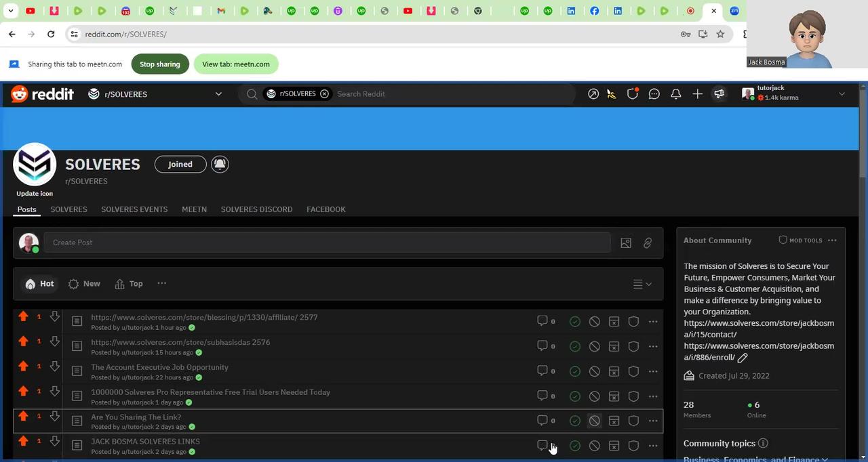The image size is (868, 462).
Task: Click the Stop sharing button
Action: pos(159,64)
